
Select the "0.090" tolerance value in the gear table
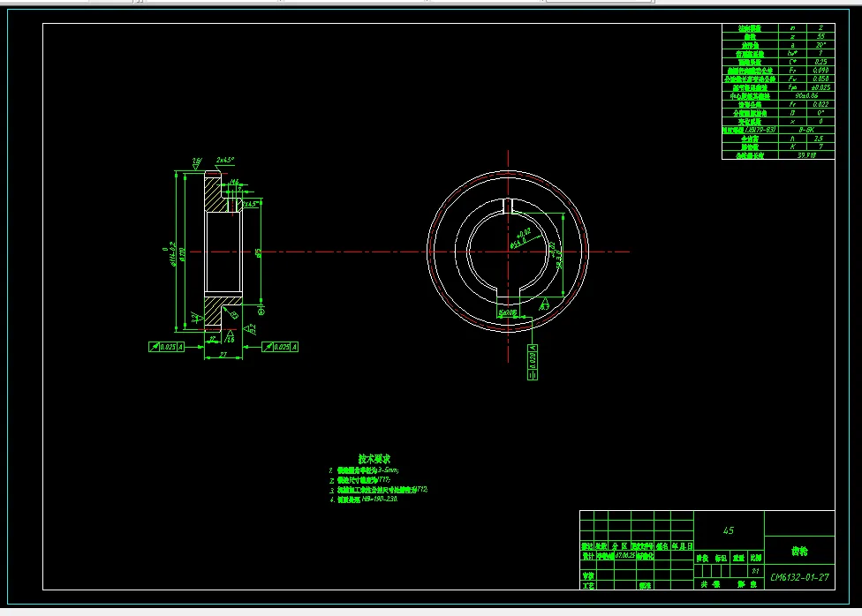point(820,71)
